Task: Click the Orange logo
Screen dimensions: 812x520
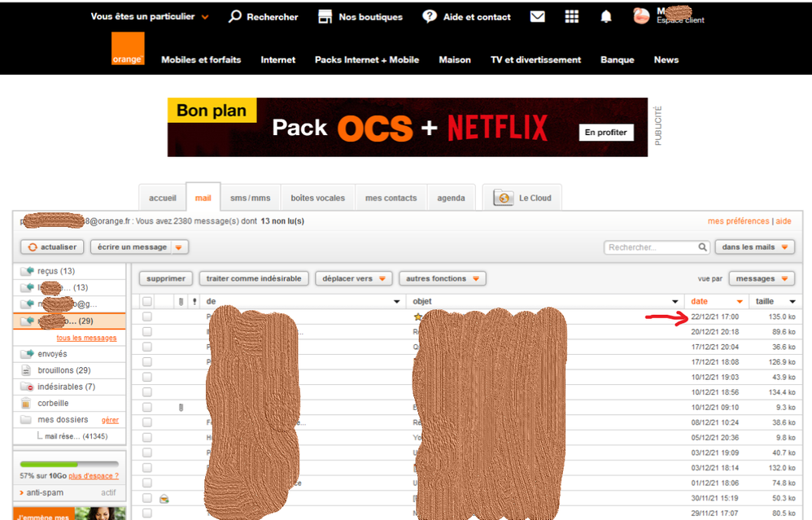Action: 128,49
